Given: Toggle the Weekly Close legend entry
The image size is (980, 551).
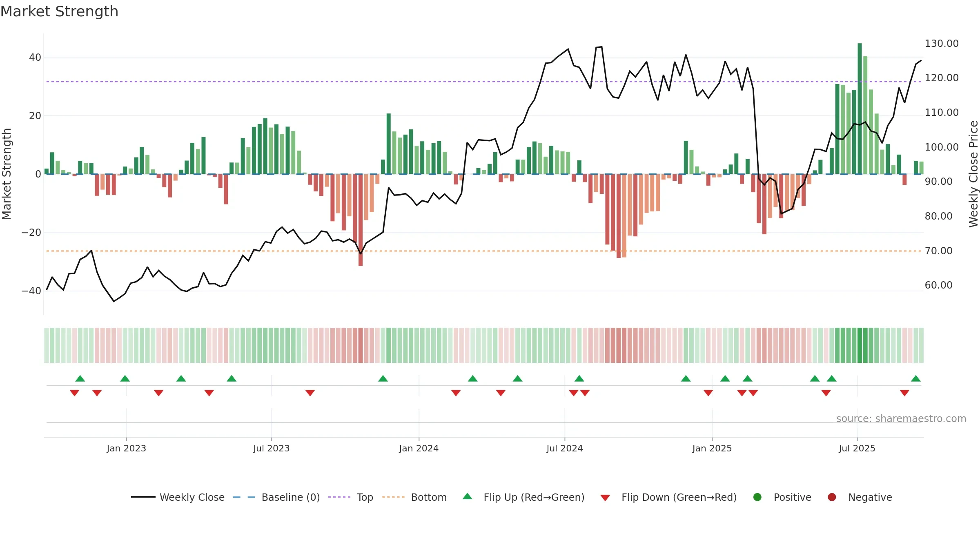Looking at the screenshot, I should pos(178,497).
